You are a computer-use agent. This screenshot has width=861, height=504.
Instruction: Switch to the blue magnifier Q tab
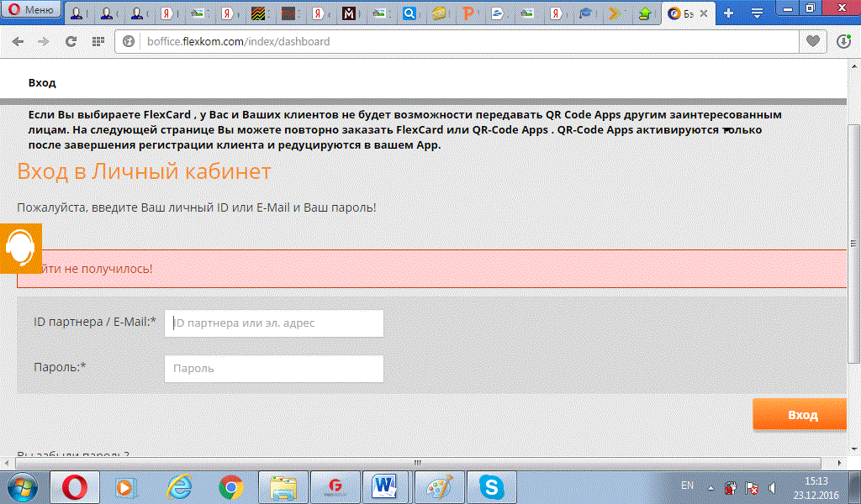point(409,13)
